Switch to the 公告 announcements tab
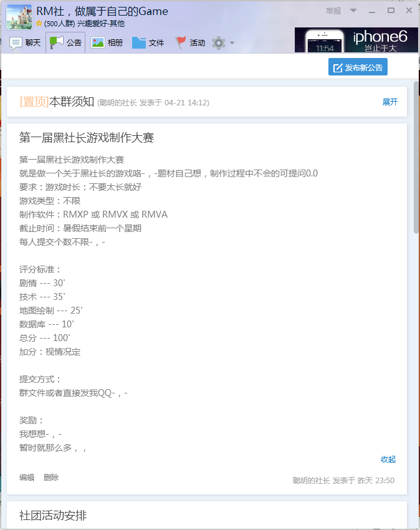This screenshot has width=420, height=530. click(x=65, y=42)
